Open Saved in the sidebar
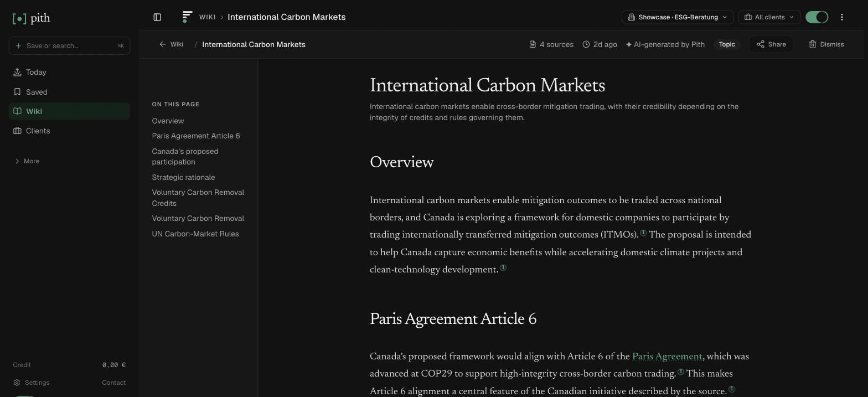Screen dimensions: 868x397 click(x=69, y=92)
